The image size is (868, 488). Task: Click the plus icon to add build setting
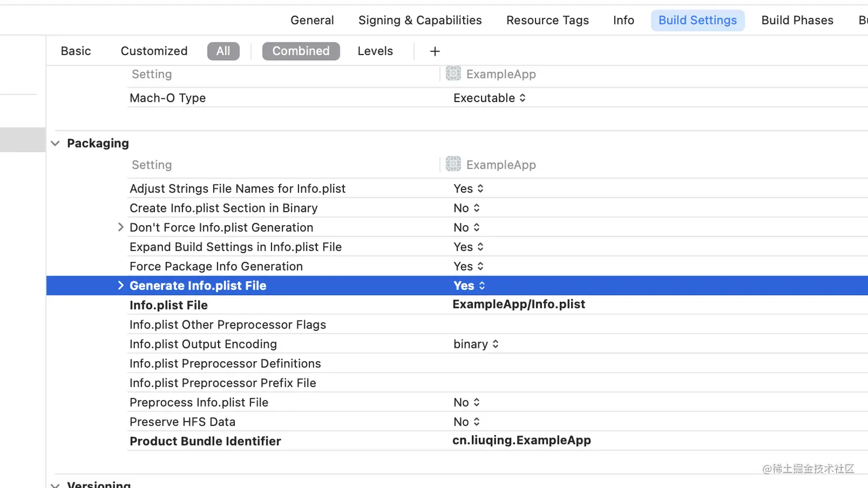click(x=435, y=52)
